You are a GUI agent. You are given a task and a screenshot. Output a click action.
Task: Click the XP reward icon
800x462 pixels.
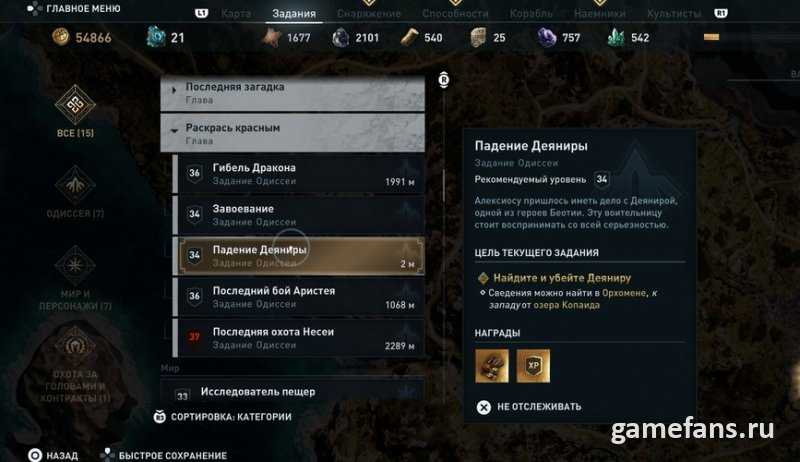point(533,366)
